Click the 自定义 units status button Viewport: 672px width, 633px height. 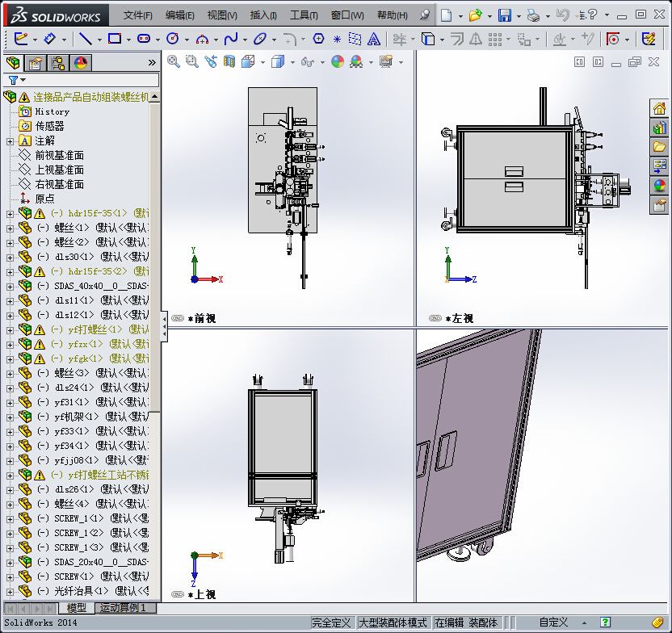pos(553,623)
